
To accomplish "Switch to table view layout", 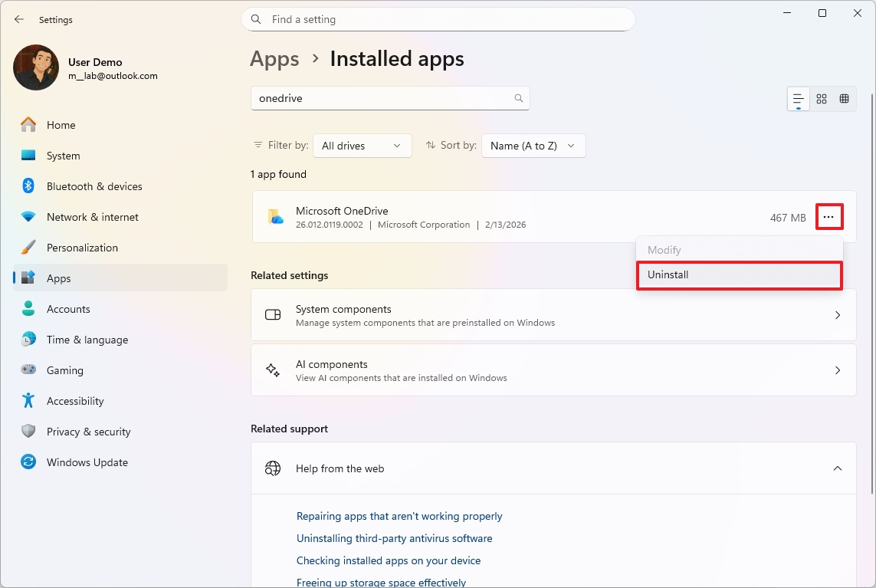I will pos(844,98).
